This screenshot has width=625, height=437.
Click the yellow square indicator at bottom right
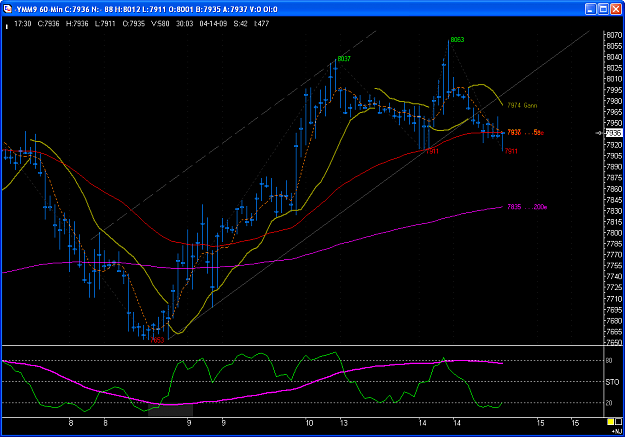(x=611, y=422)
